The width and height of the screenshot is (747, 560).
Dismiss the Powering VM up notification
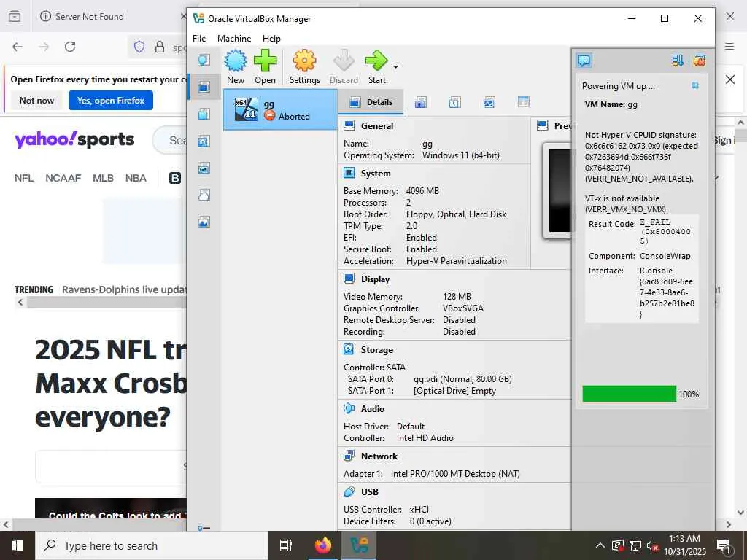pos(695,86)
